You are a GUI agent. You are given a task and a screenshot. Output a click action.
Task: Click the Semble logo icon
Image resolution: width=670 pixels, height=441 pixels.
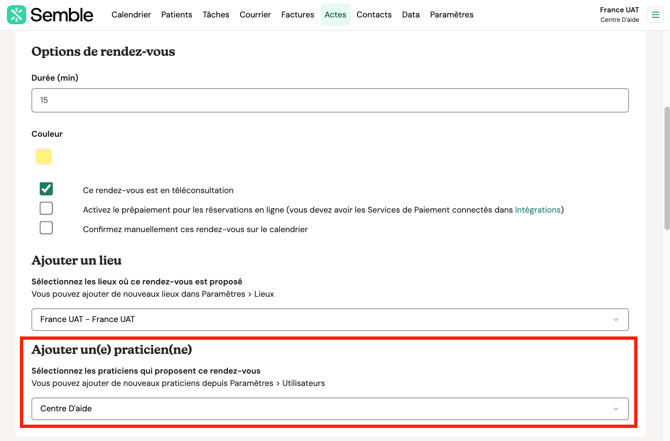16,15
